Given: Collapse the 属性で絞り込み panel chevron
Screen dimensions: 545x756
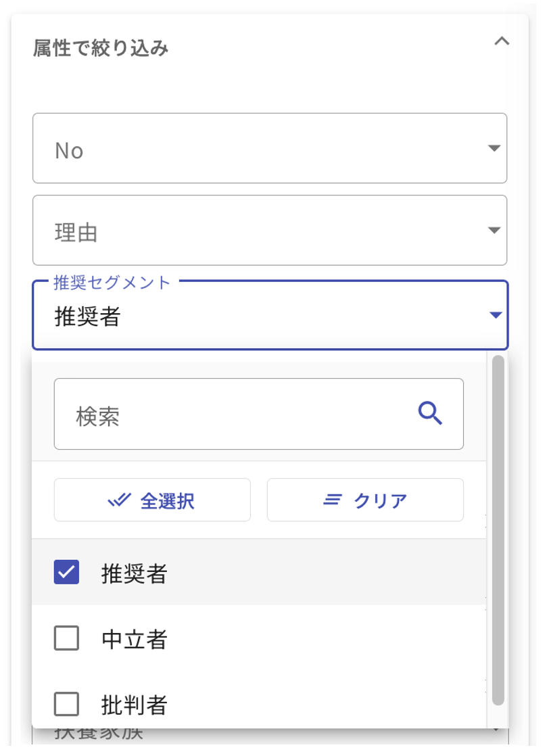Looking at the screenshot, I should point(501,41).
